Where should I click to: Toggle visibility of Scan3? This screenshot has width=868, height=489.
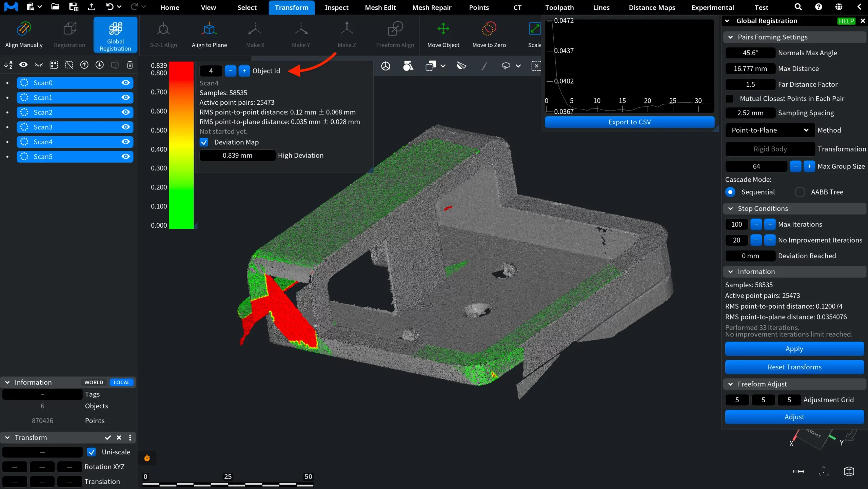[126, 127]
